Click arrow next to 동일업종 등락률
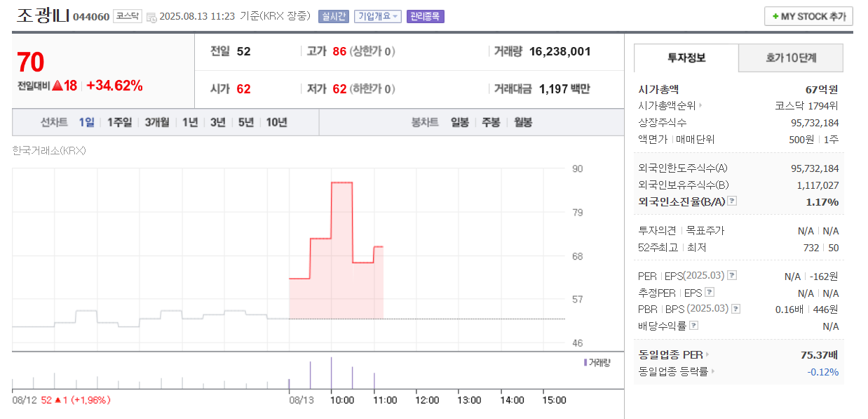This screenshot has height=419, width=868. coord(714,372)
